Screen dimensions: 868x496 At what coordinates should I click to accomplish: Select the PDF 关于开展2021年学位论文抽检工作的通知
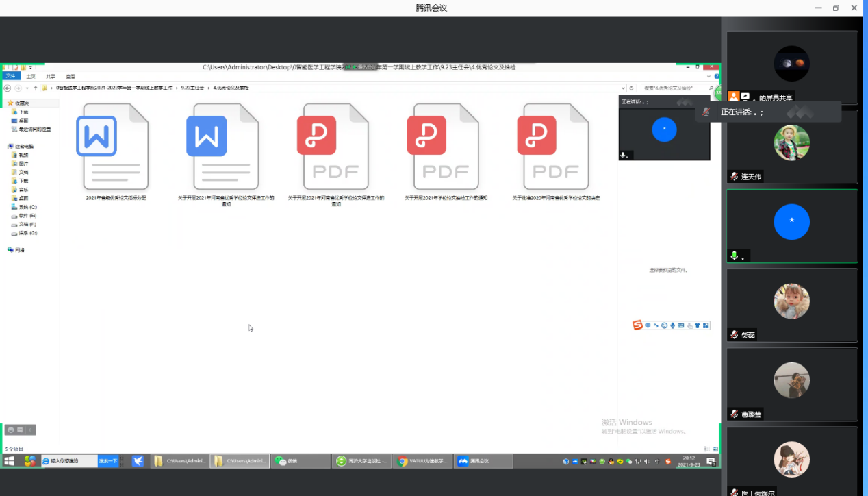(x=446, y=148)
